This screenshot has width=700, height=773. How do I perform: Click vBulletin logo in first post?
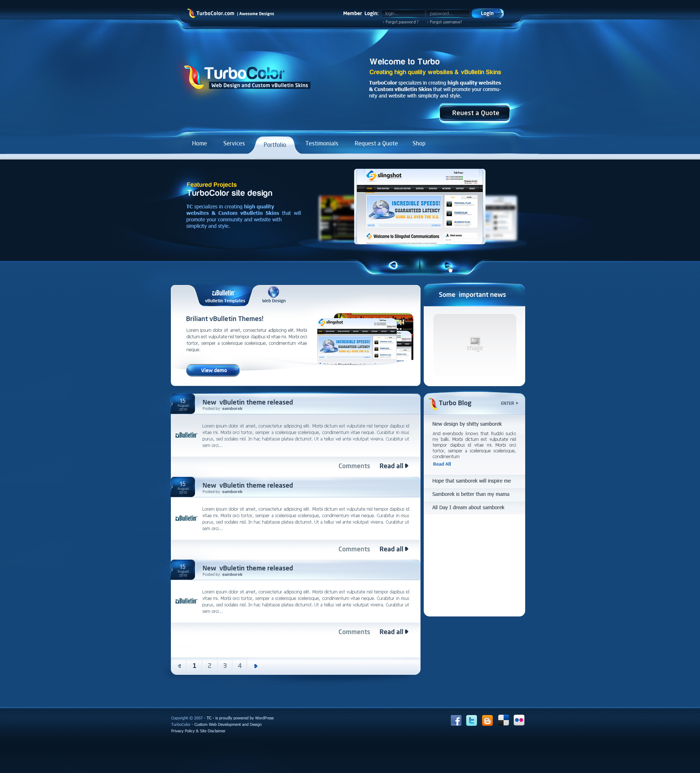click(x=186, y=435)
